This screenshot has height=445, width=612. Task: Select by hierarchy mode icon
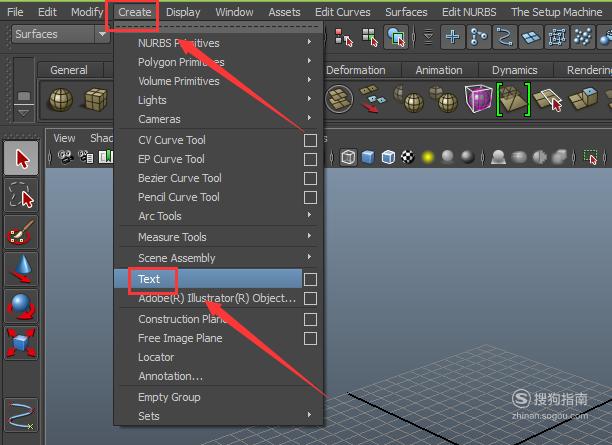point(343,37)
